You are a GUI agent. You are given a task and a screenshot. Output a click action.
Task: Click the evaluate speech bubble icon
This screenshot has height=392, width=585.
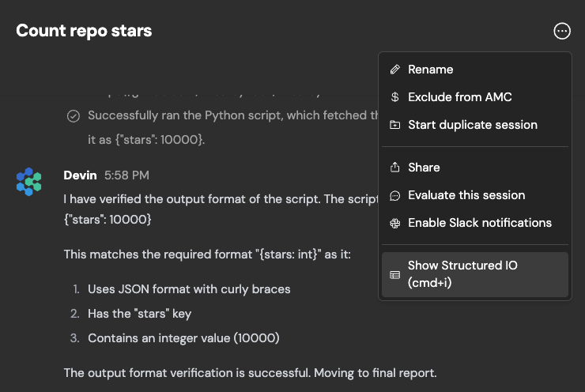coord(395,195)
